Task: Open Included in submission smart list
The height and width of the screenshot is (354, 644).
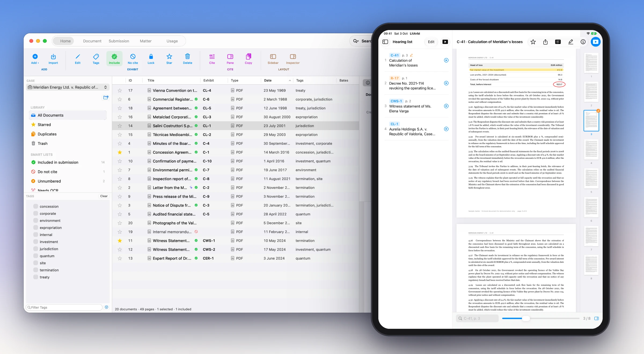Action: pyautogui.click(x=68, y=163)
